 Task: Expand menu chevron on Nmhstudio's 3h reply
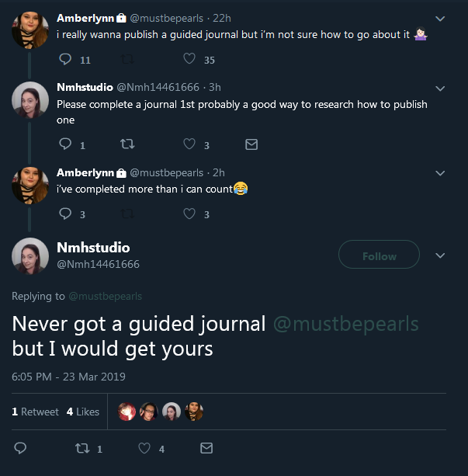click(x=440, y=89)
